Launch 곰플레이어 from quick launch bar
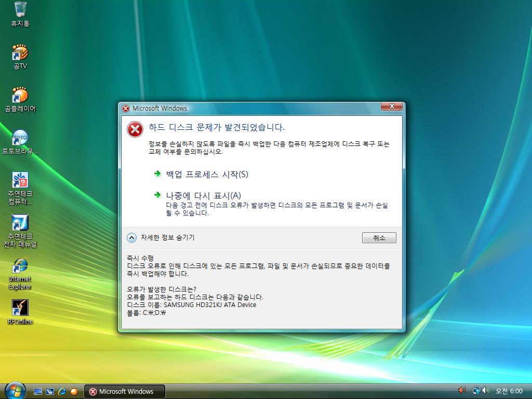 click(x=74, y=392)
